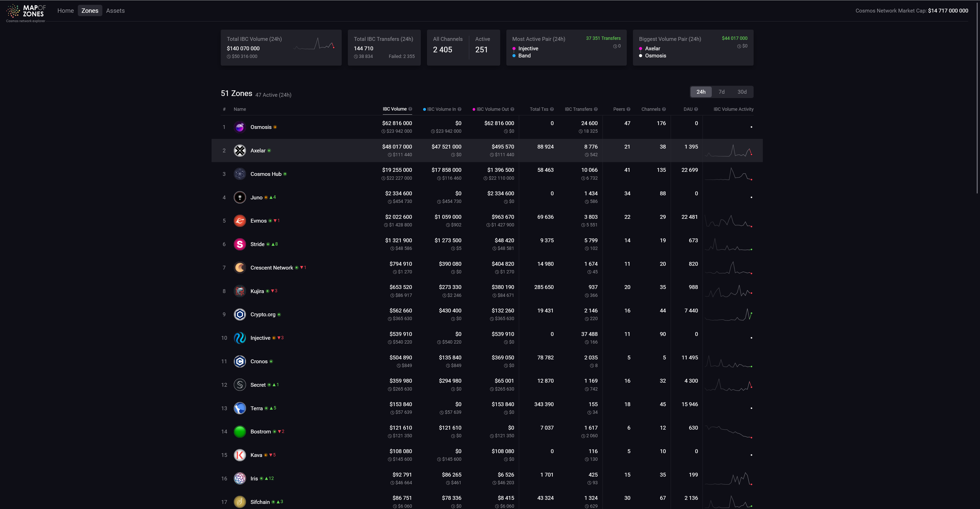The width and height of the screenshot is (980, 509).
Task: Open the Assets tab
Action: pos(115,11)
